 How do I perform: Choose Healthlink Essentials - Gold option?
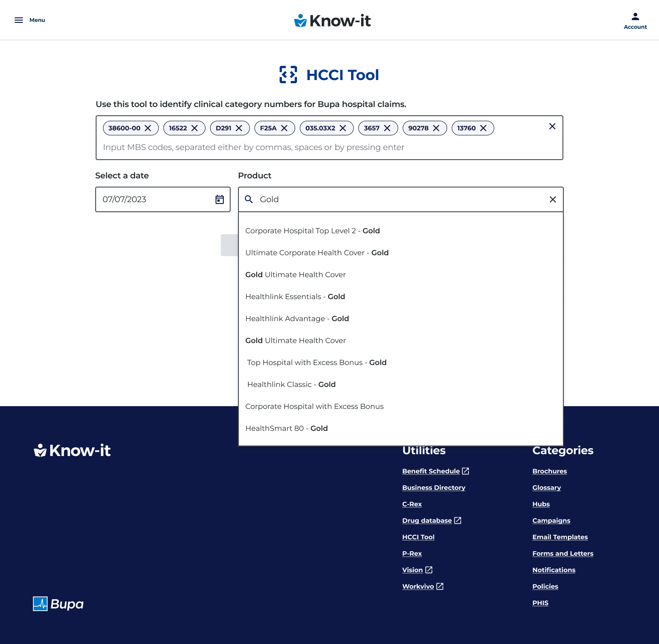coord(295,297)
